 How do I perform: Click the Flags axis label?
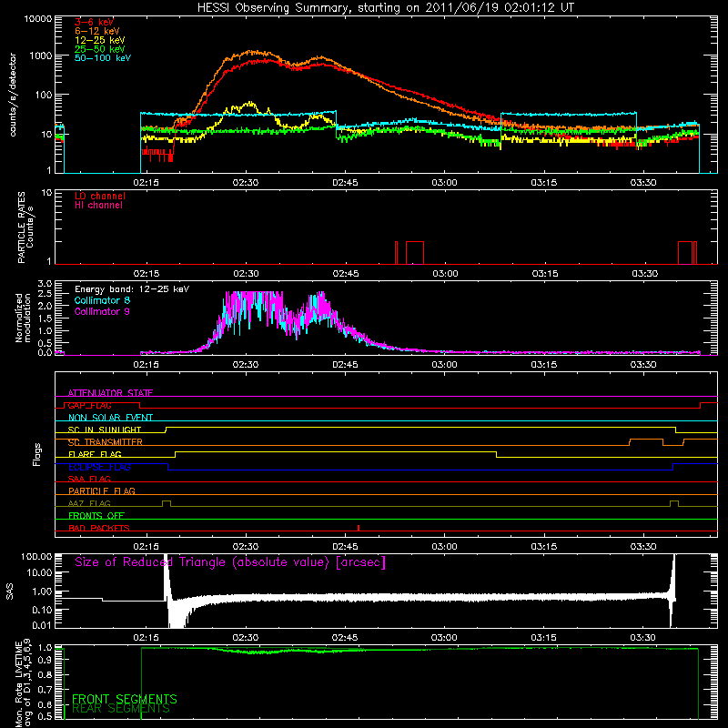[37, 454]
